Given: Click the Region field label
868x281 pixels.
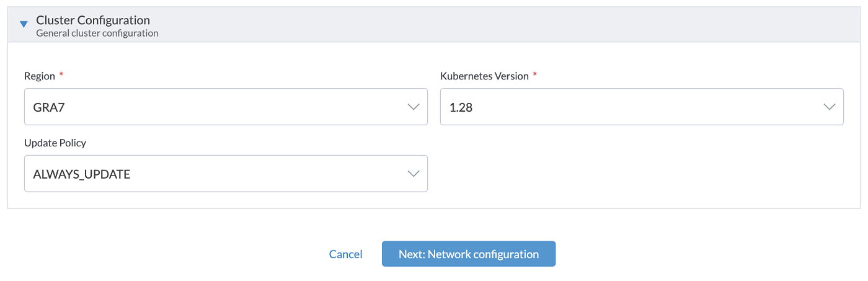Looking at the screenshot, I should pyautogui.click(x=40, y=76).
